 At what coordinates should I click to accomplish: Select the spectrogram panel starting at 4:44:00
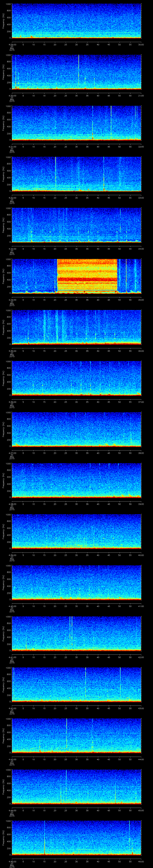coord(77,787)
